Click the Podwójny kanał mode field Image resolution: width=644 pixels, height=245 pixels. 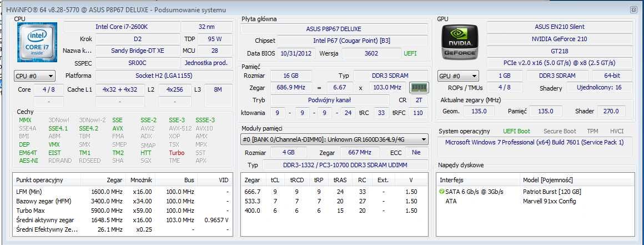pyautogui.click(x=329, y=100)
